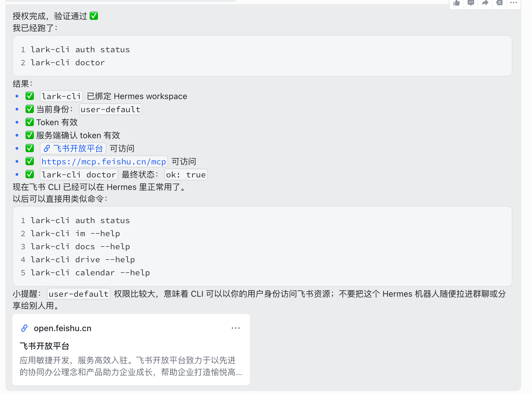Open the message toolbar's more options

(514, 3)
